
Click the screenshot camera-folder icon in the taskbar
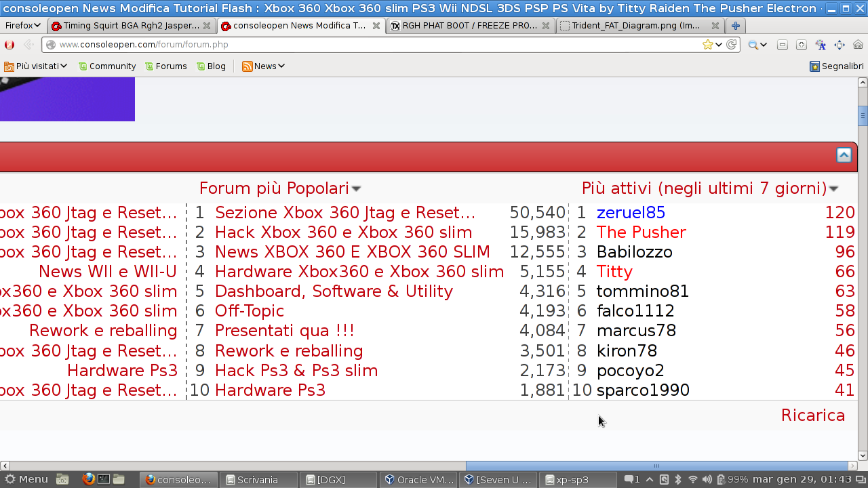click(62, 479)
